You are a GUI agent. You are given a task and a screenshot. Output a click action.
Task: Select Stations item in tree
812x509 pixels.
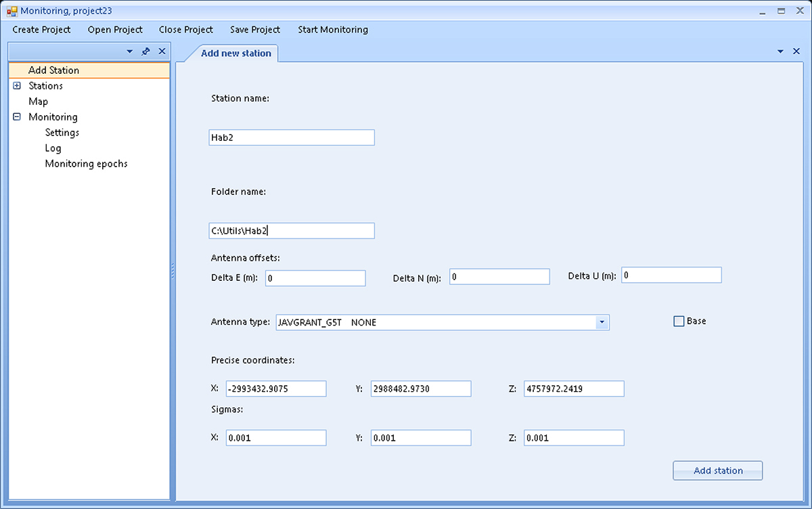click(x=45, y=86)
